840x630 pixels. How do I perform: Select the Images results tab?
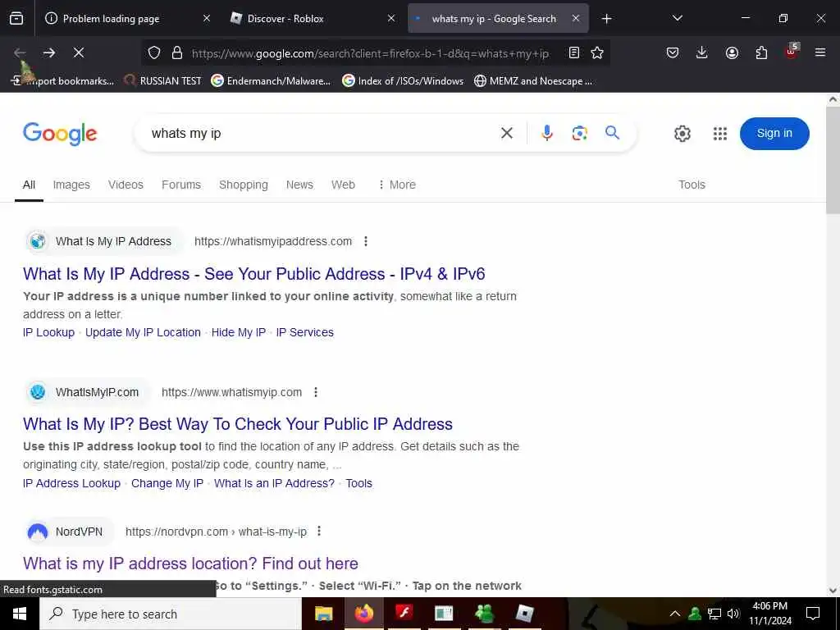click(x=71, y=185)
